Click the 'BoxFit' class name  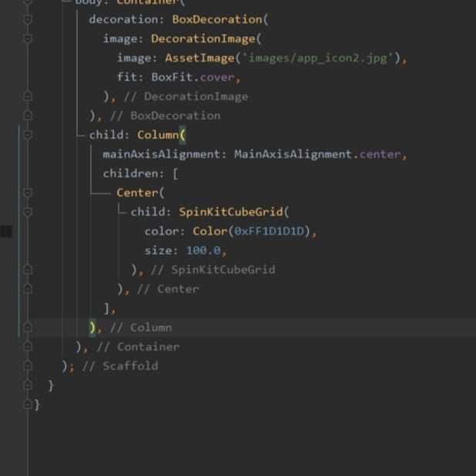172,77
